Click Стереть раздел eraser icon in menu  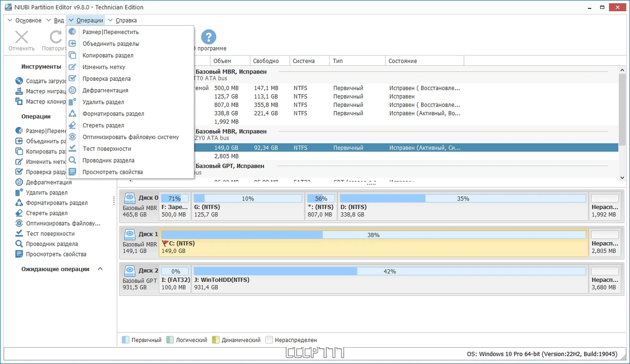[72, 125]
